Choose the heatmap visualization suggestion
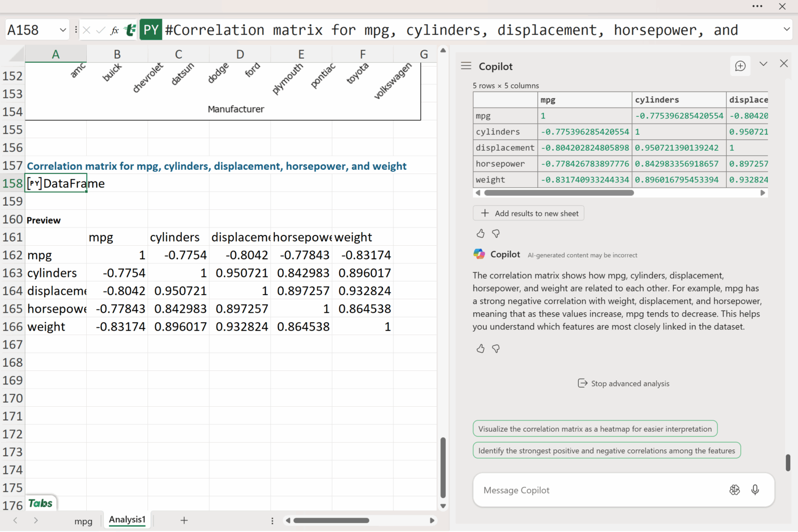 click(x=595, y=429)
